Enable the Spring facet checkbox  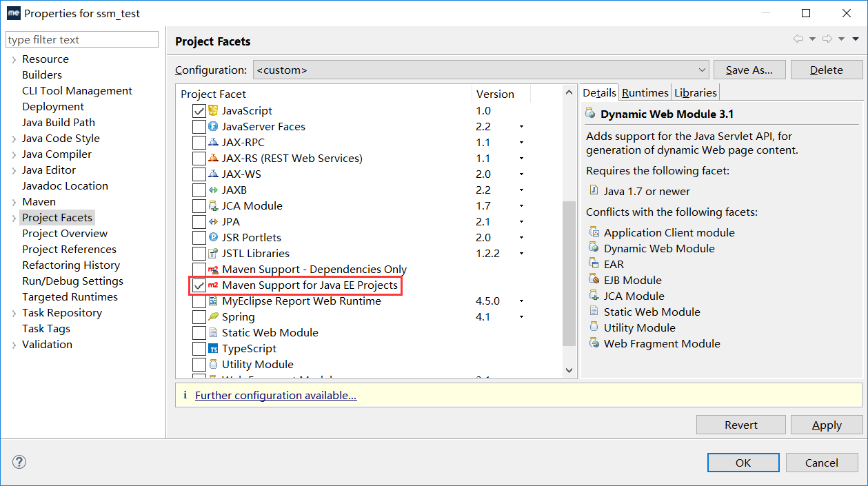199,316
